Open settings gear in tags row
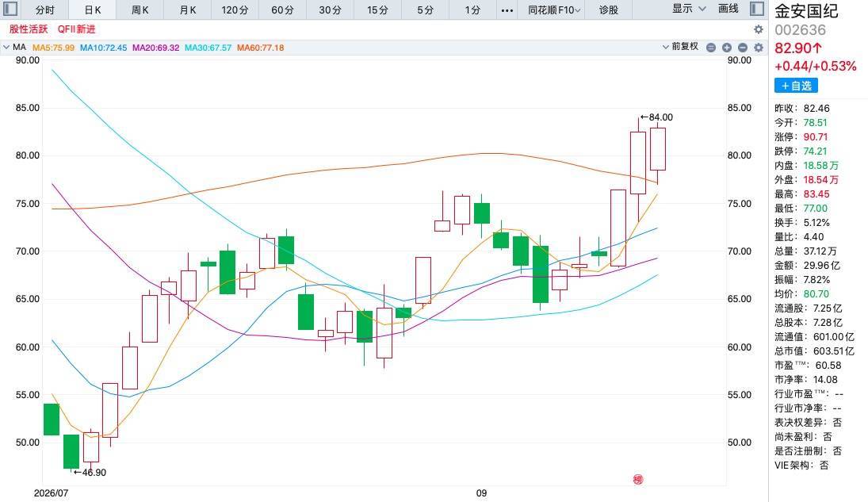This screenshot has height=502, width=868. 759,29
